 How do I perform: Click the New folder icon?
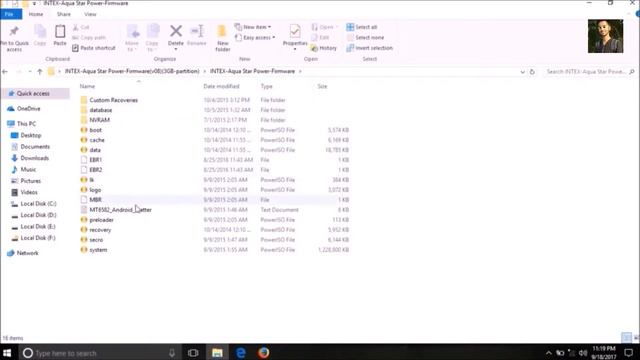click(x=222, y=32)
